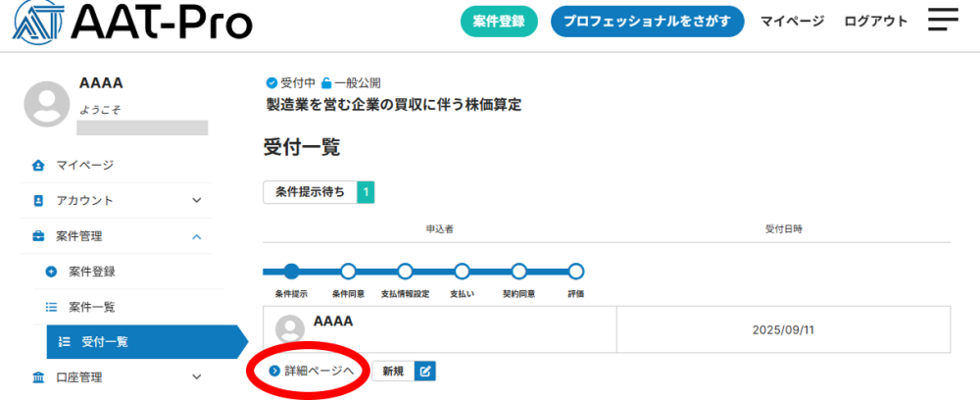Click the sidebar user avatar icon
980x400 pixels.
(47, 102)
